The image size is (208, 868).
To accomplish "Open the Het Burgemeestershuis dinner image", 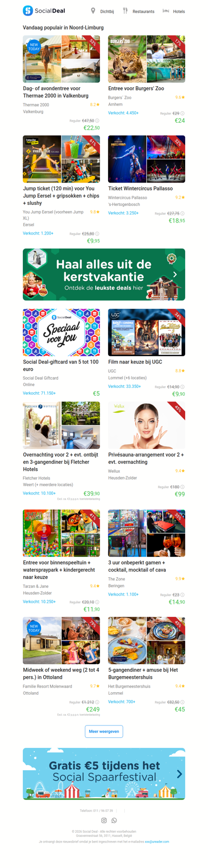I will pyautogui.click(x=147, y=640).
